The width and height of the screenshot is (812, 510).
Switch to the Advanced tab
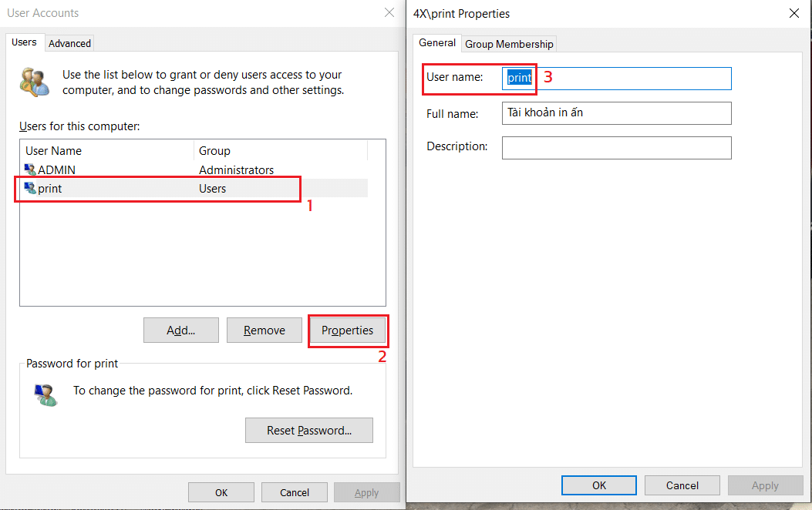coord(69,43)
